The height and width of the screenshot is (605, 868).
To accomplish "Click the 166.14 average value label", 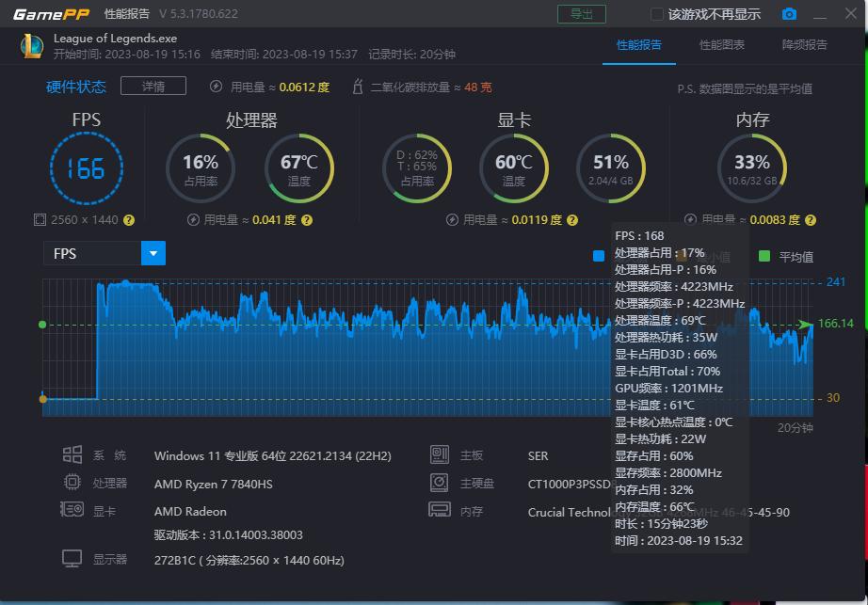I will coord(835,324).
